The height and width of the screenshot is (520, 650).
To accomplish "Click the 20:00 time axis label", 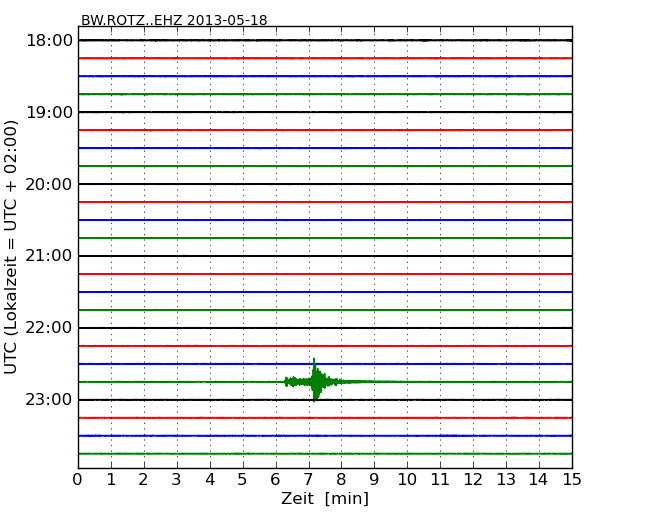I will pyautogui.click(x=49, y=184).
